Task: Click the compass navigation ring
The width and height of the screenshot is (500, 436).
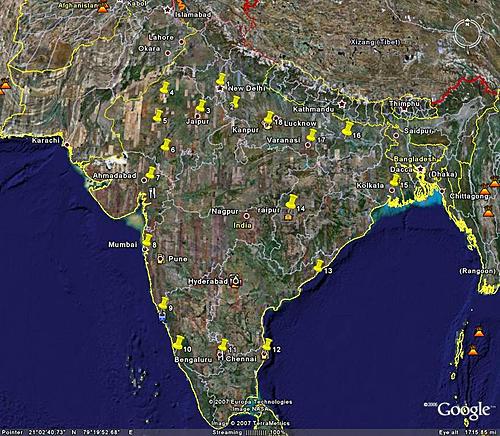Action: point(467,33)
